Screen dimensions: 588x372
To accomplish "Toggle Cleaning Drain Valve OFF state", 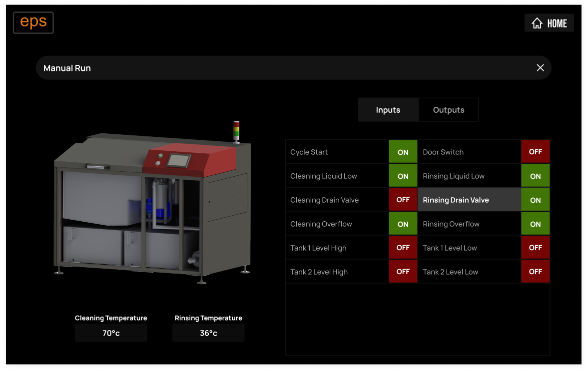I will [x=403, y=200].
